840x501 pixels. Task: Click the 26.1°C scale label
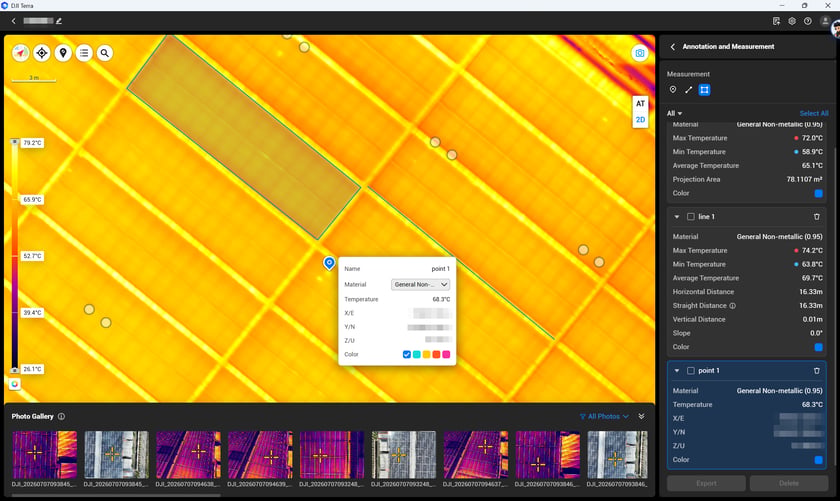(x=32, y=369)
